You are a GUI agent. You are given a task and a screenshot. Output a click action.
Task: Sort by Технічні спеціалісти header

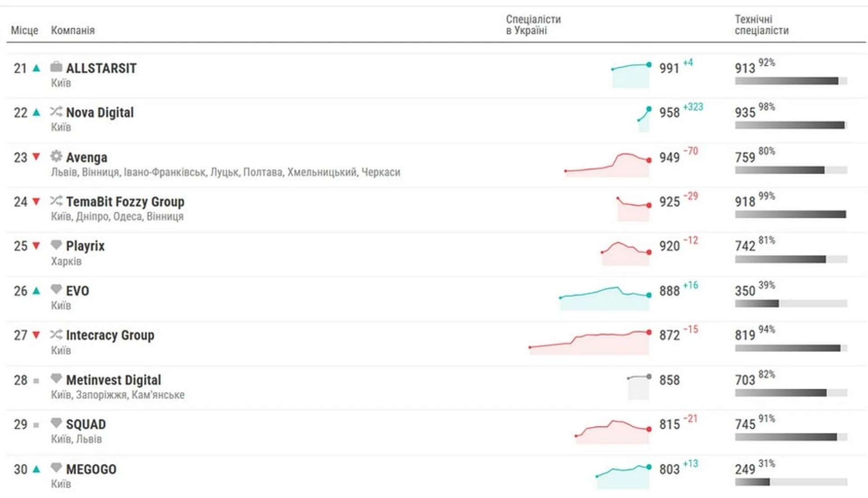pyautogui.click(x=761, y=25)
